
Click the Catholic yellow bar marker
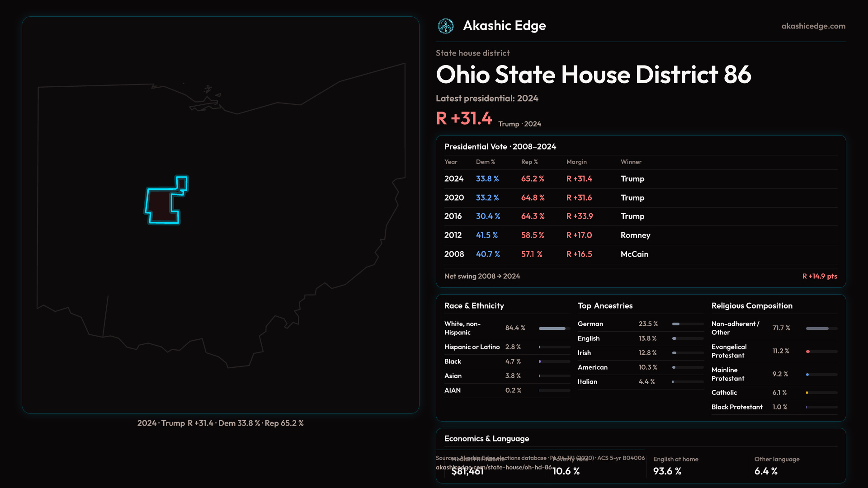(x=807, y=393)
